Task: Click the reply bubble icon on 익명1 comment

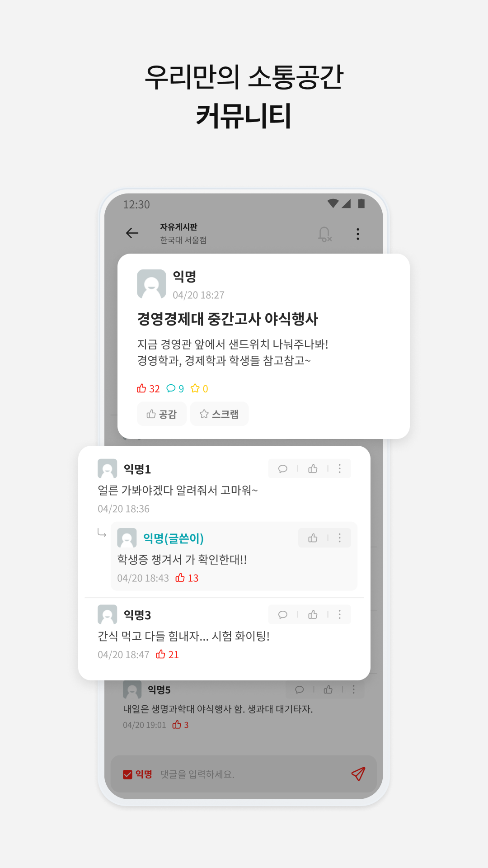Action: (283, 469)
